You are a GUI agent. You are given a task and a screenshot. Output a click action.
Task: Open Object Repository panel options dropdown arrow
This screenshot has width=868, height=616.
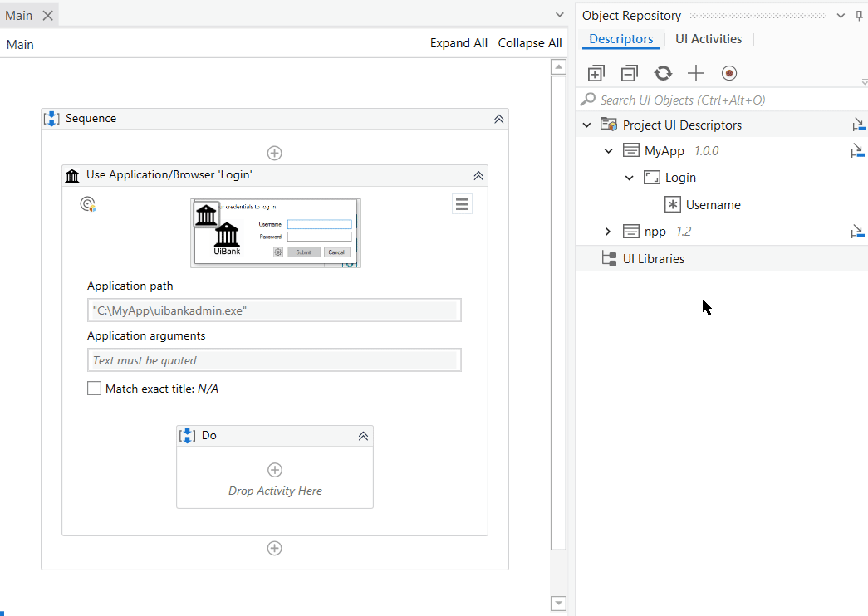coord(841,16)
